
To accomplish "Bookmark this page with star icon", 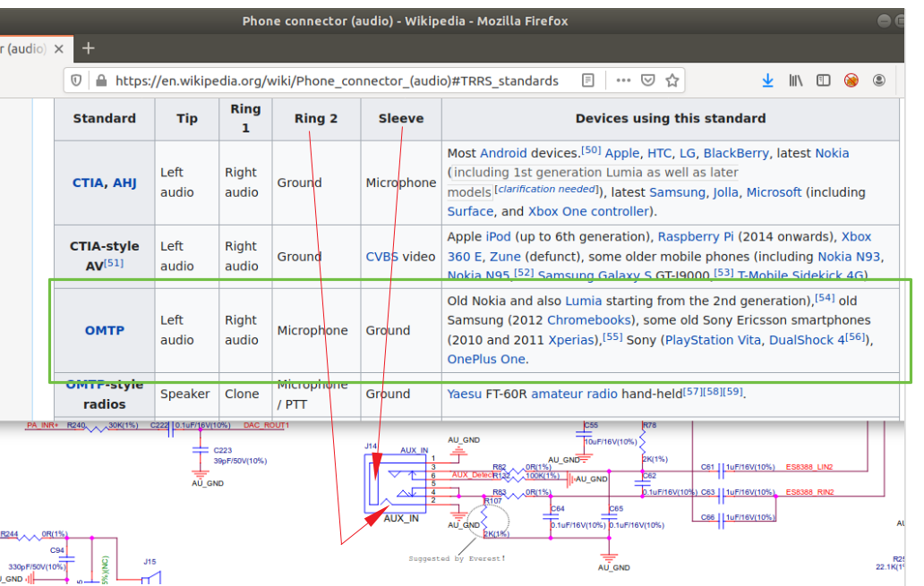I will point(672,81).
